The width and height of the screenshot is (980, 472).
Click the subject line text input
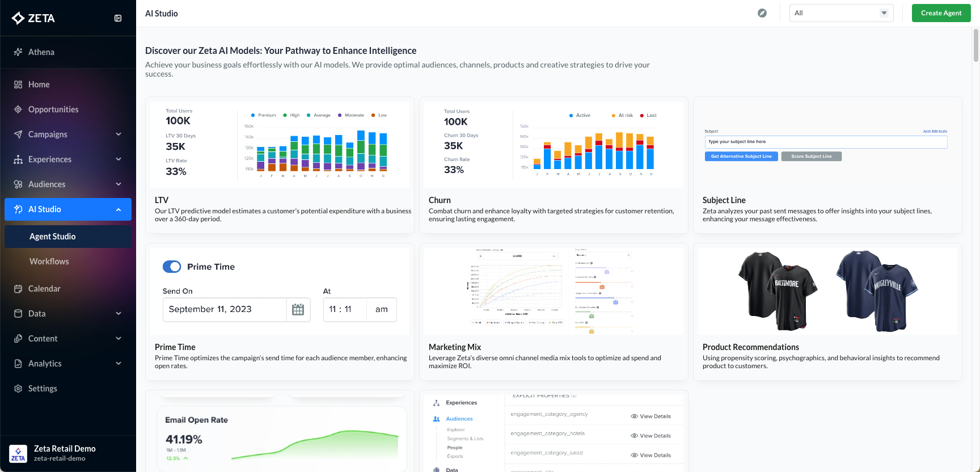825,142
